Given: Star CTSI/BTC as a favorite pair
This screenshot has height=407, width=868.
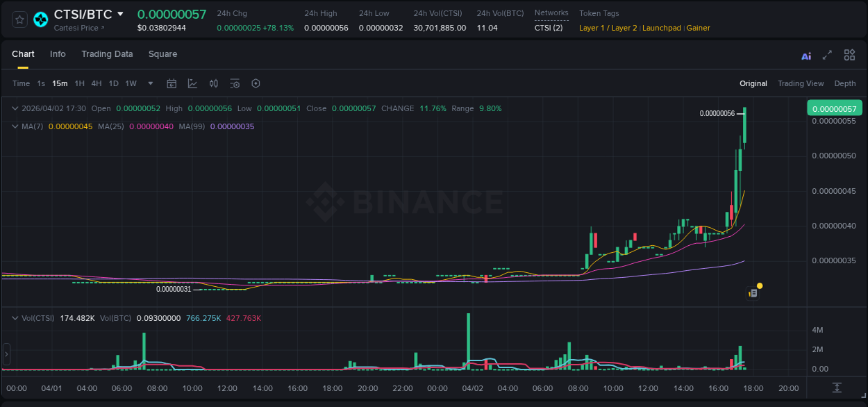Looking at the screenshot, I should pos(19,19).
